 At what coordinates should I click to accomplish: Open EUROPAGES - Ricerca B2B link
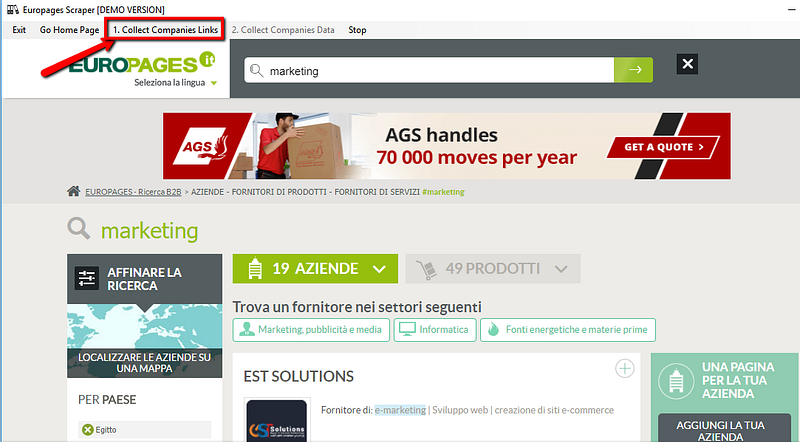pyautogui.click(x=133, y=192)
